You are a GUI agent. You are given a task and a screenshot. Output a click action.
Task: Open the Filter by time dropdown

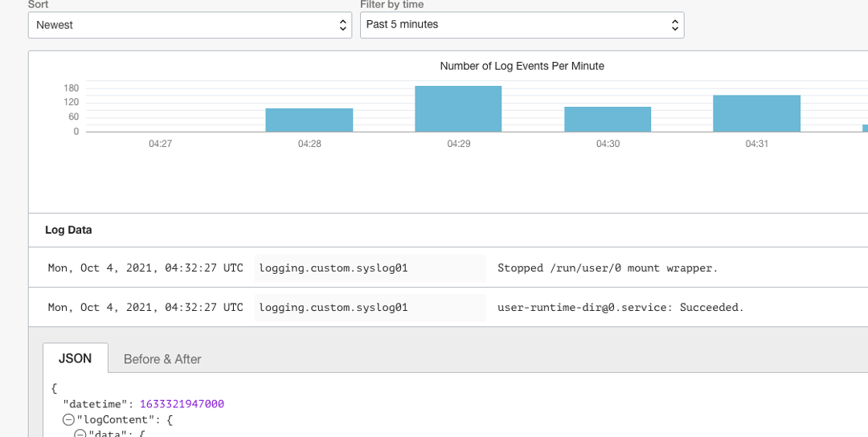tap(522, 25)
